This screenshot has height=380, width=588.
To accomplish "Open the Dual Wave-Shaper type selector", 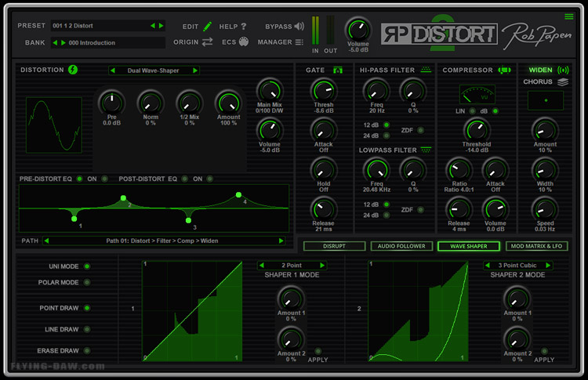I will tap(154, 71).
